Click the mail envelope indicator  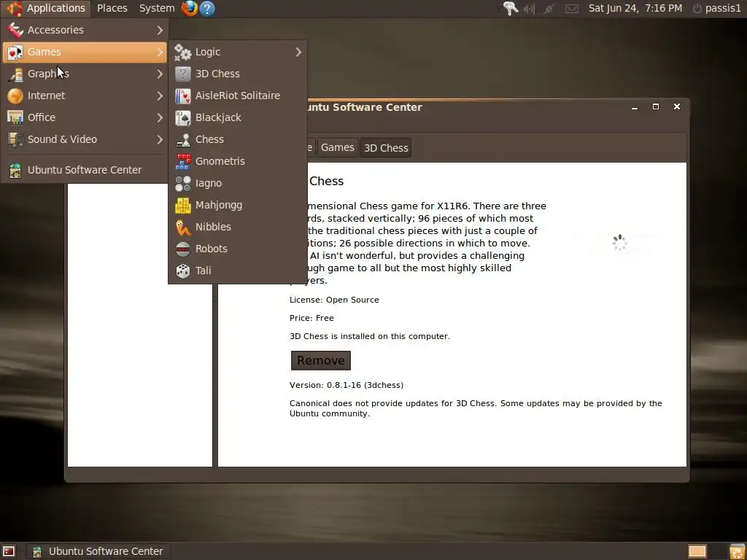[x=572, y=9]
